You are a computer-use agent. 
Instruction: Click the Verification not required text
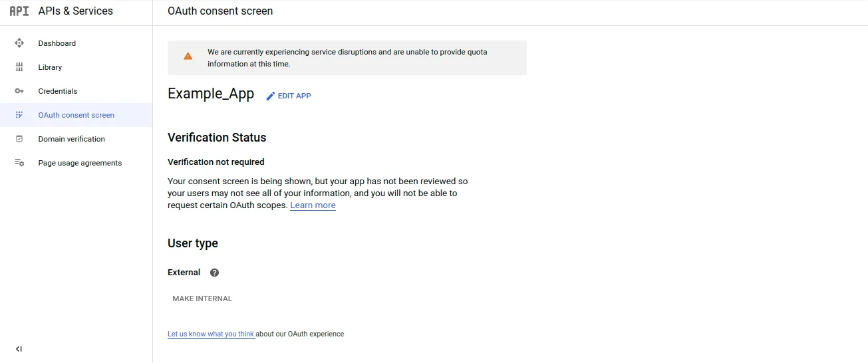tap(216, 162)
